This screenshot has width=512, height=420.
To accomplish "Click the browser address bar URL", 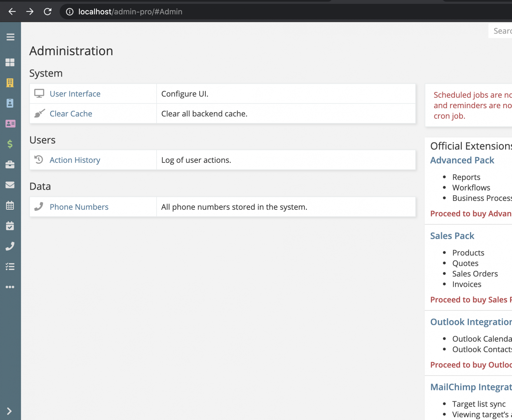I will 130,12.
